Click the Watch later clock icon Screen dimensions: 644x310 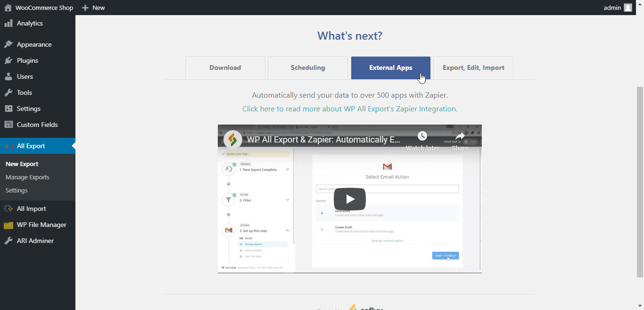coord(422,136)
